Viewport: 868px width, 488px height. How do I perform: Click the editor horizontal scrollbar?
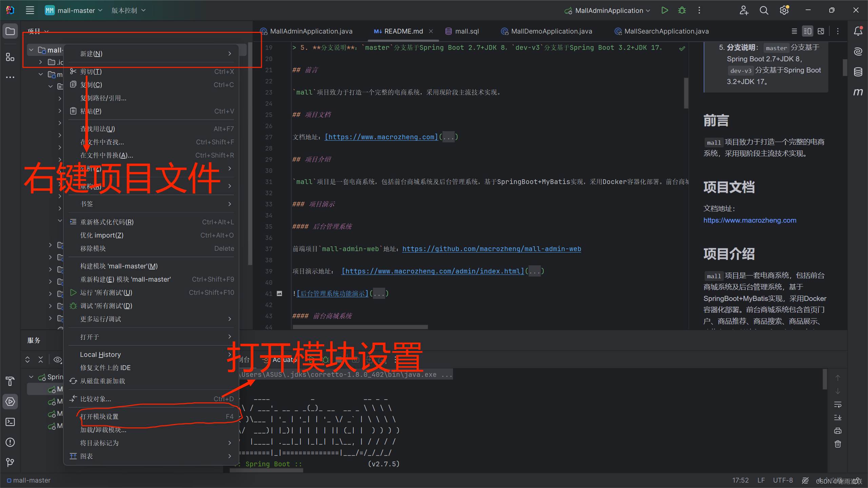pyautogui.click(x=360, y=327)
